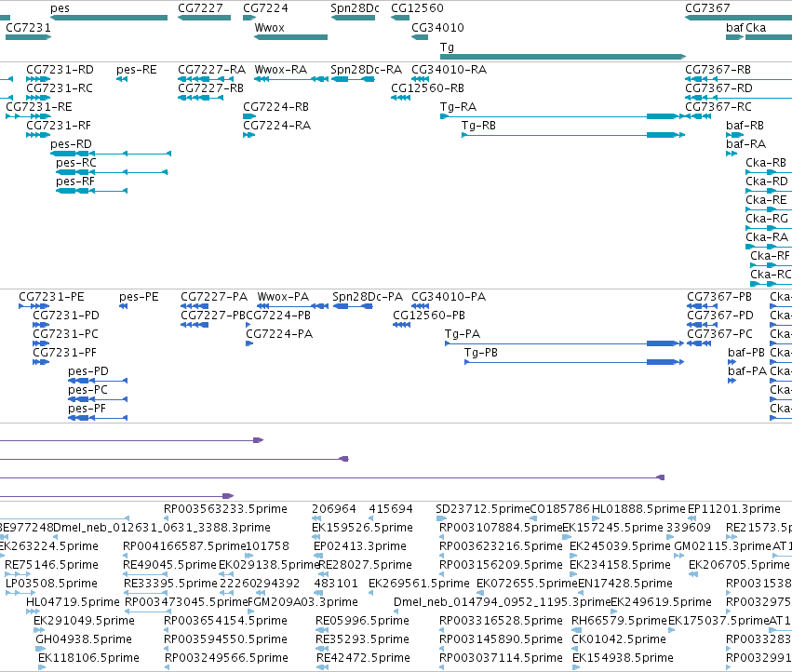Select transcript pes-RE label
The image size is (792, 672).
point(137,70)
